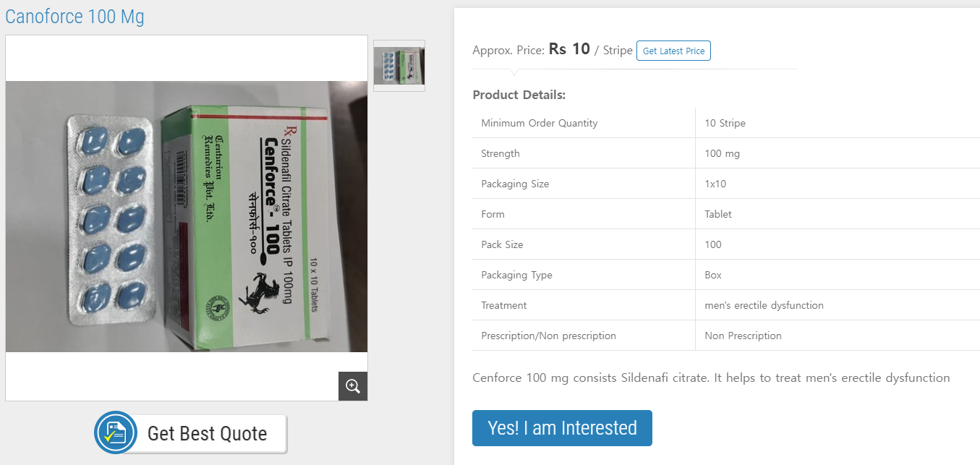Click the Rs 10 price text
Viewport: 980px width, 465px height.
569,49
